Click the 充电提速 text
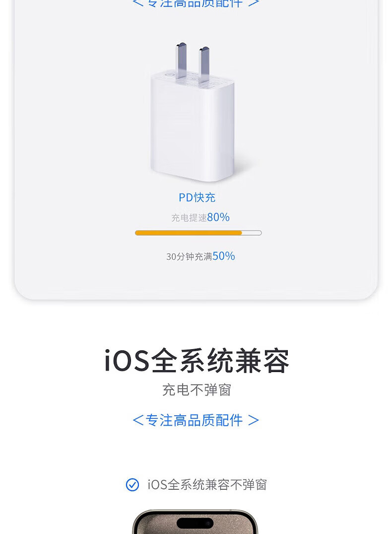392x534 pixels. point(189,218)
